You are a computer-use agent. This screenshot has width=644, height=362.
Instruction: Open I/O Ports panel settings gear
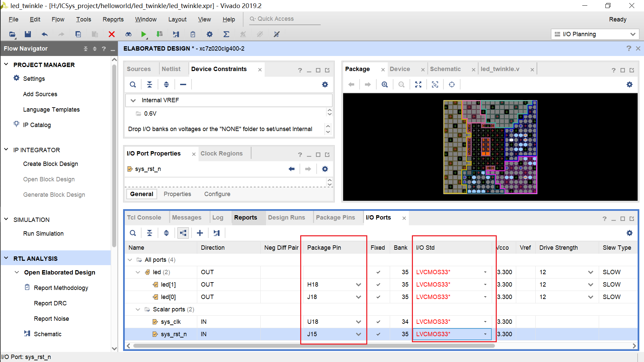[630, 233]
